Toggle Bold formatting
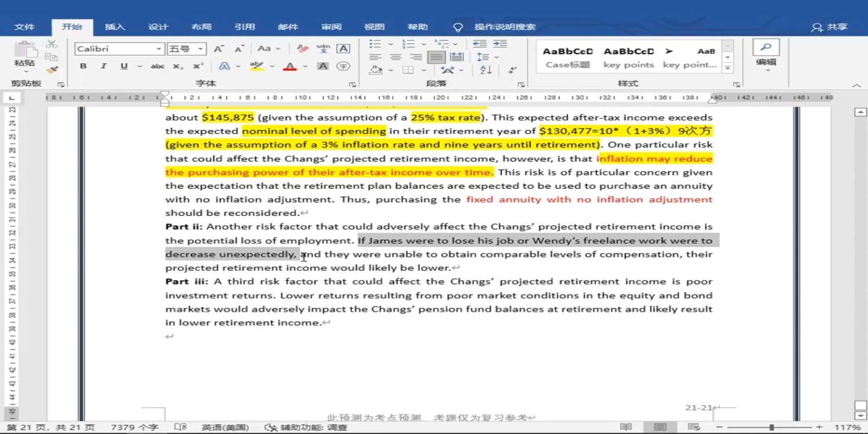 (83, 67)
